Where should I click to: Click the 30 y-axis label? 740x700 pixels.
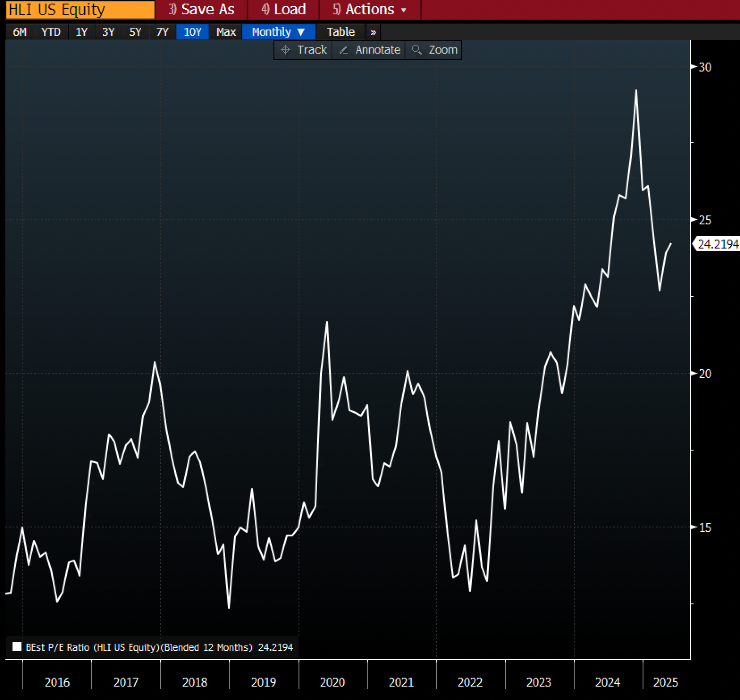705,67
